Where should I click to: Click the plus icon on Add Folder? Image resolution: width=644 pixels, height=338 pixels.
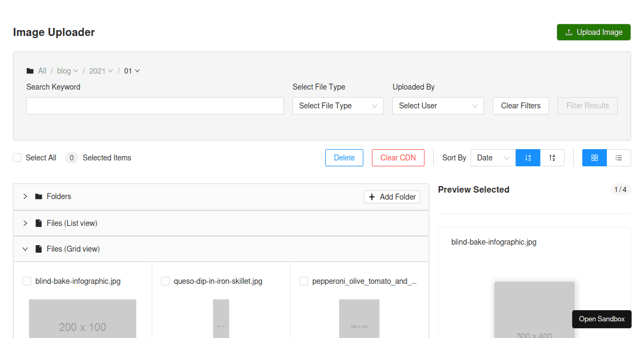(372, 197)
